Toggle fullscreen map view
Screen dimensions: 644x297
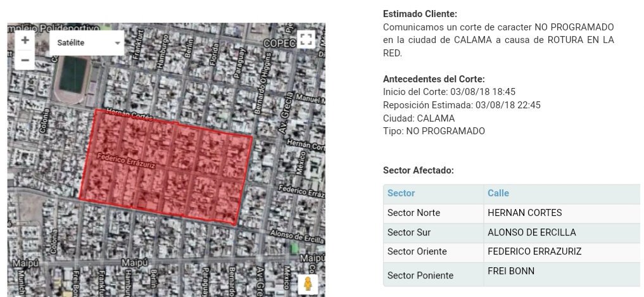tap(306, 39)
